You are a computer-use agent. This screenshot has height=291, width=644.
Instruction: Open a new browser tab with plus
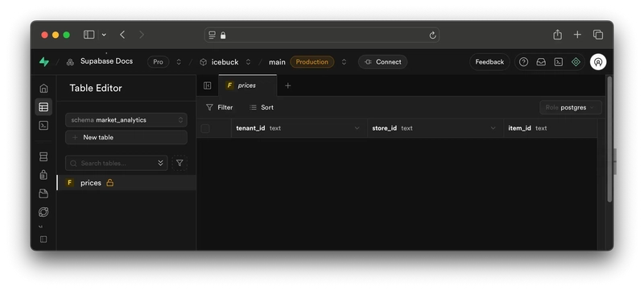tap(577, 35)
